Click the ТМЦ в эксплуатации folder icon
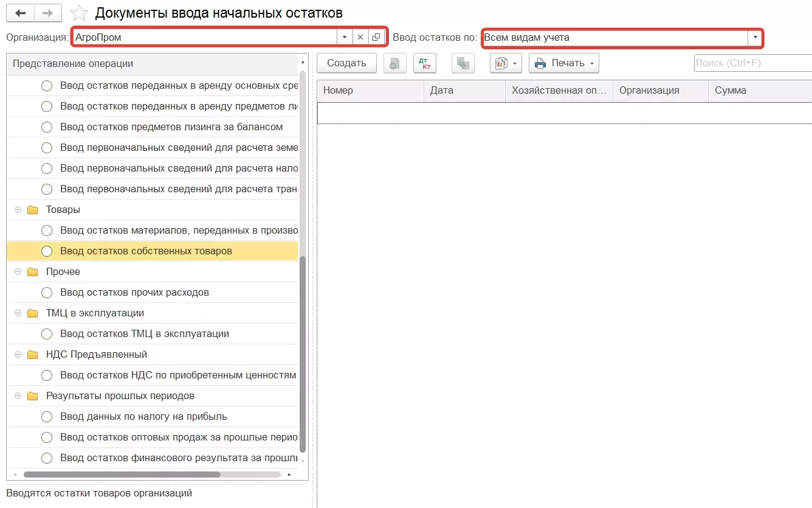812x508 pixels. pyautogui.click(x=32, y=313)
